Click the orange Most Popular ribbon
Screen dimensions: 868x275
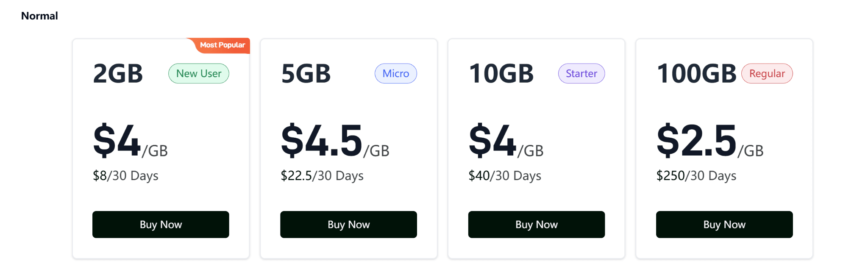(222, 45)
